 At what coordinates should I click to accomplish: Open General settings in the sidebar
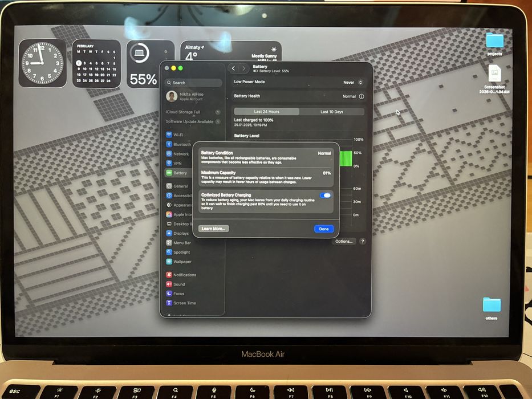click(x=177, y=186)
